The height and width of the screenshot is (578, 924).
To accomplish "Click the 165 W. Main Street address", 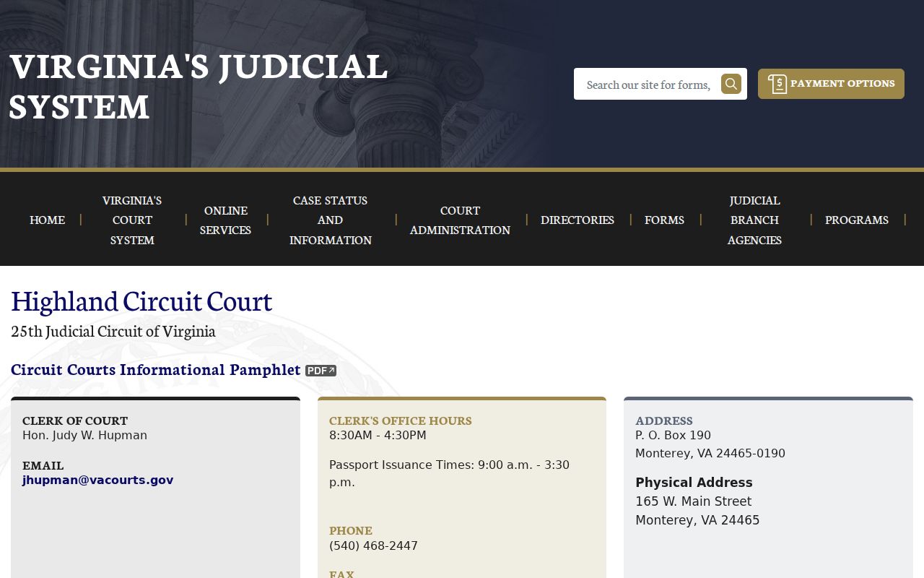I will coord(693,501).
